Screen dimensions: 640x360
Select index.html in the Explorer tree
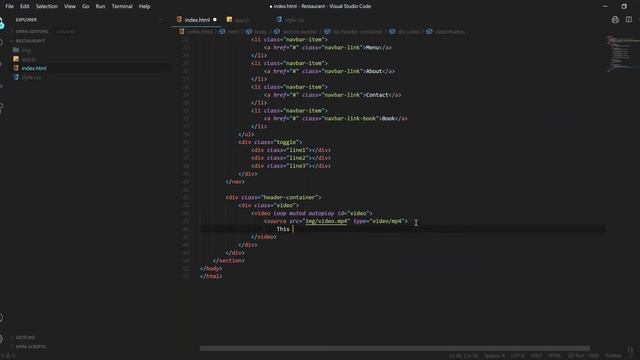pos(34,68)
